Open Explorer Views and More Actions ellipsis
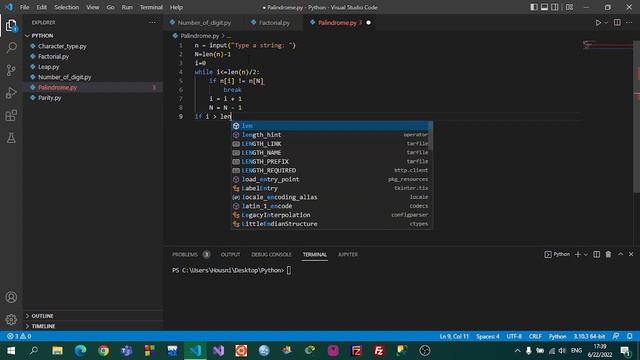The image size is (640, 360). 153,23
